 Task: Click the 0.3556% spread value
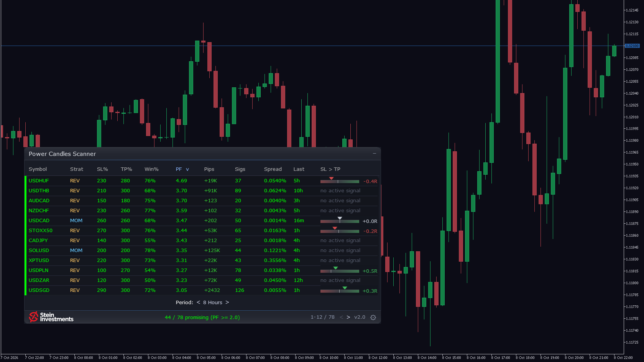click(x=275, y=260)
